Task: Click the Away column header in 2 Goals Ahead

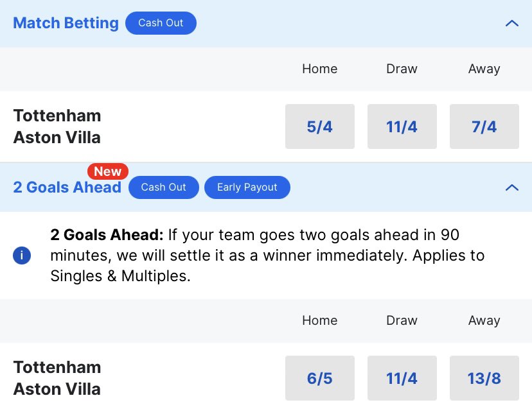Action: [484, 320]
